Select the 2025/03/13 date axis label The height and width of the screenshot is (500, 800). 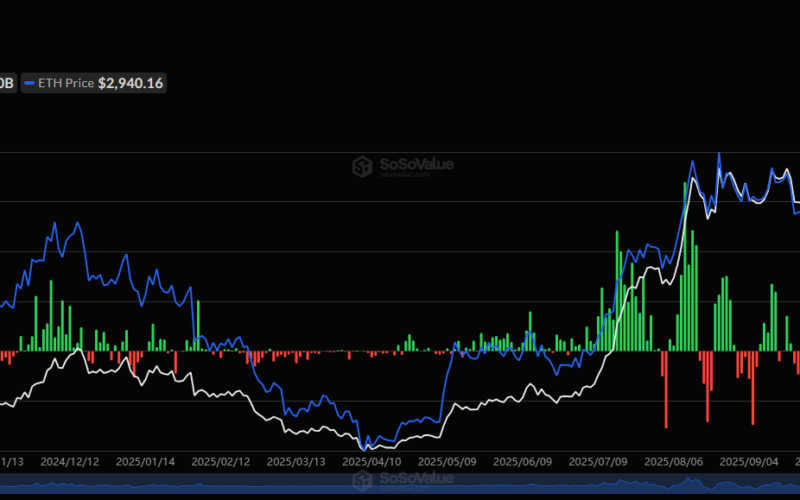point(295,462)
